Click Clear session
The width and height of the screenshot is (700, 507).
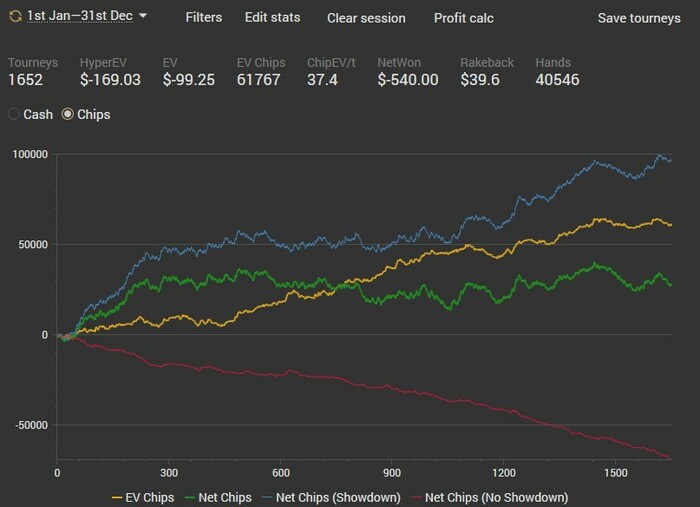tap(366, 18)
